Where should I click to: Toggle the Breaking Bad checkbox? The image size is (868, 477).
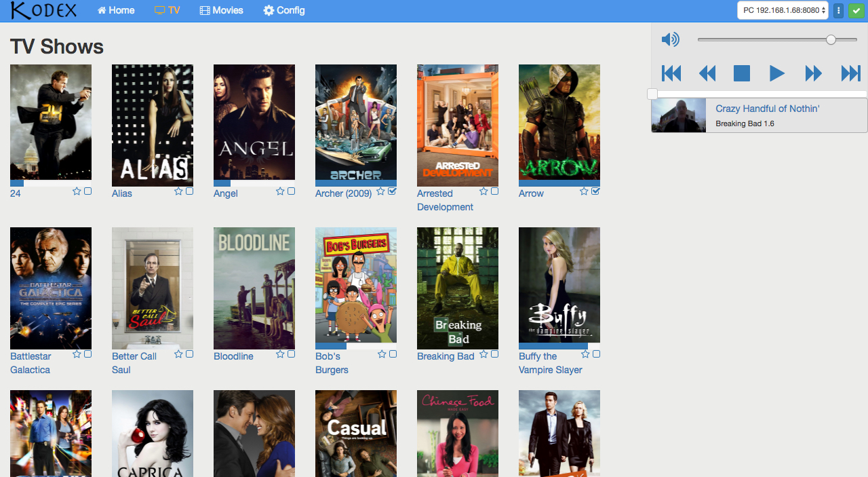pyautogui.click(x=494, y=354)
